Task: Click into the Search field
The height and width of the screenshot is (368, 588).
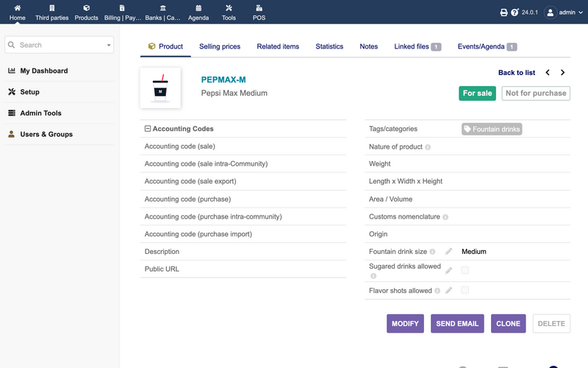Action: click(60, 45)
